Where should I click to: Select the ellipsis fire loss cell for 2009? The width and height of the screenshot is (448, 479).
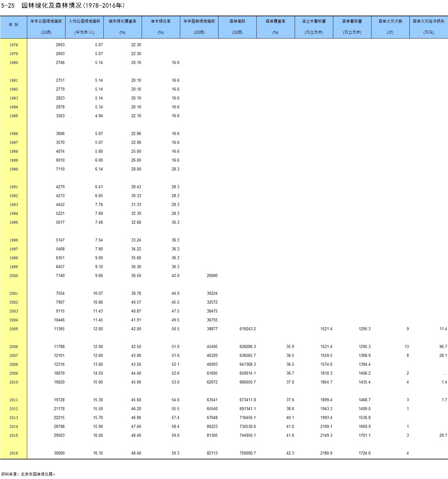point(445,374)
